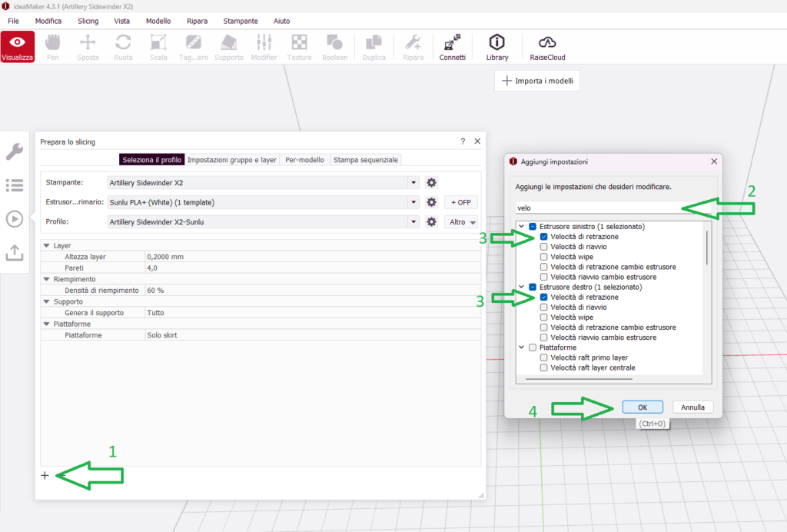Collapse the Piattaforme section in slicing settings
Viewport: 787px width, 532px height.
tap(47, 324)
